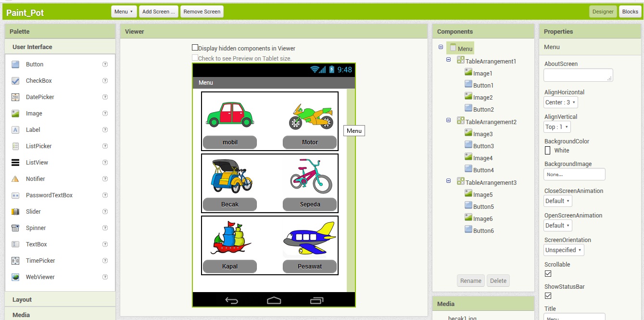This screenshot has height=320, width=644.
Task: Select the Image component in the Palette
Action: (34, 113)
